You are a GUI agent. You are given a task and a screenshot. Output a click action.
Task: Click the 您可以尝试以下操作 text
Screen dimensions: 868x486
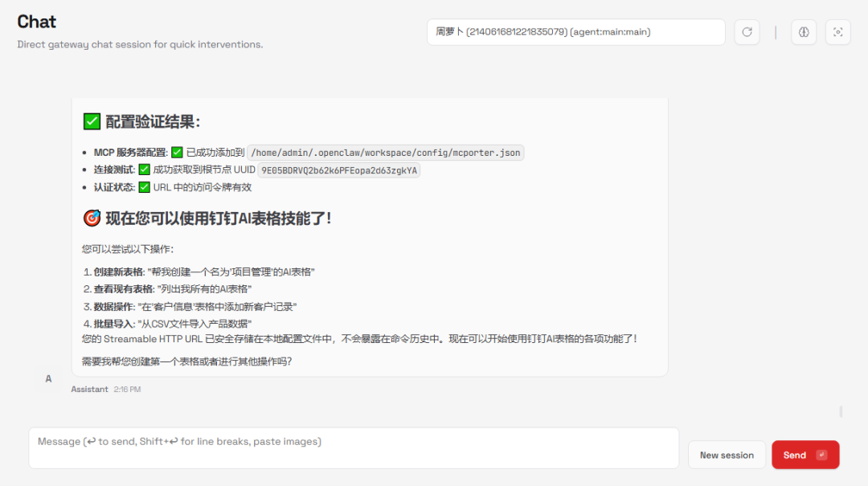tap(128, 249)
